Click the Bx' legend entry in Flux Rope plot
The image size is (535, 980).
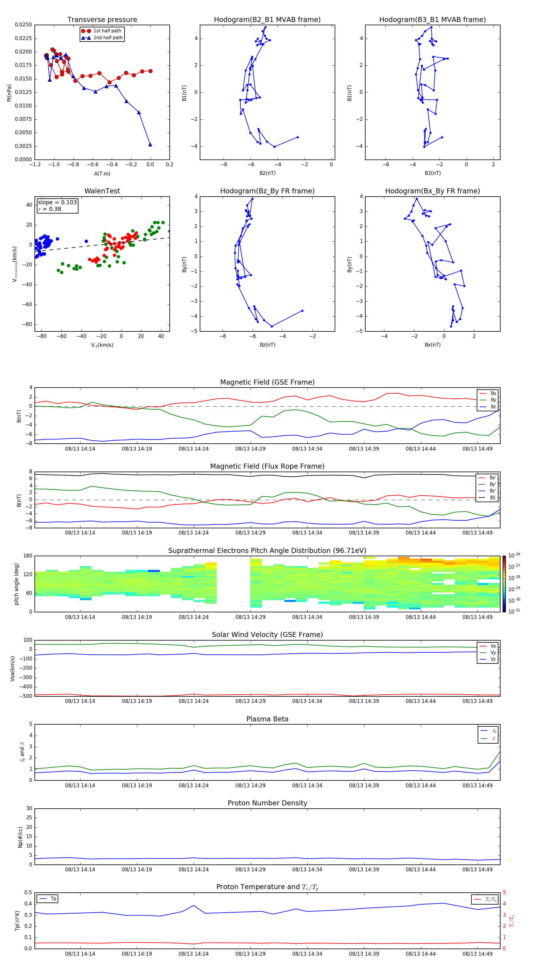[487, 478]
